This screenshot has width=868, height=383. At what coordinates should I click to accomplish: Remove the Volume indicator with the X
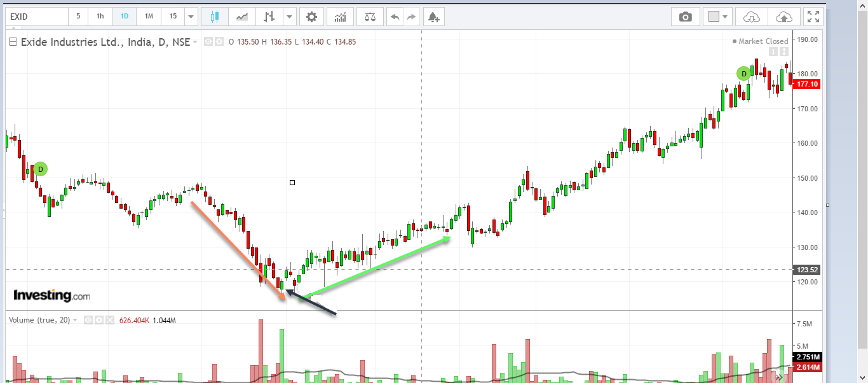click(x=109, y=320)
